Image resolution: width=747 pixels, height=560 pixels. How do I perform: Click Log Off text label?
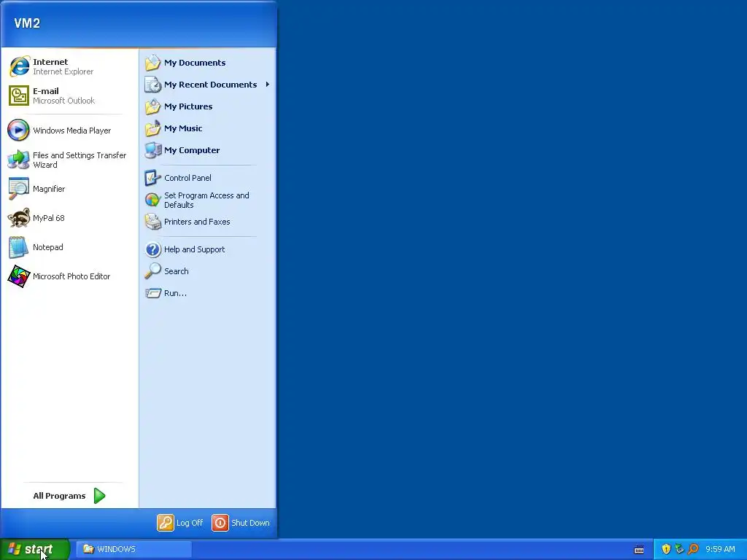pyautogui.click(x=190, y=523)
